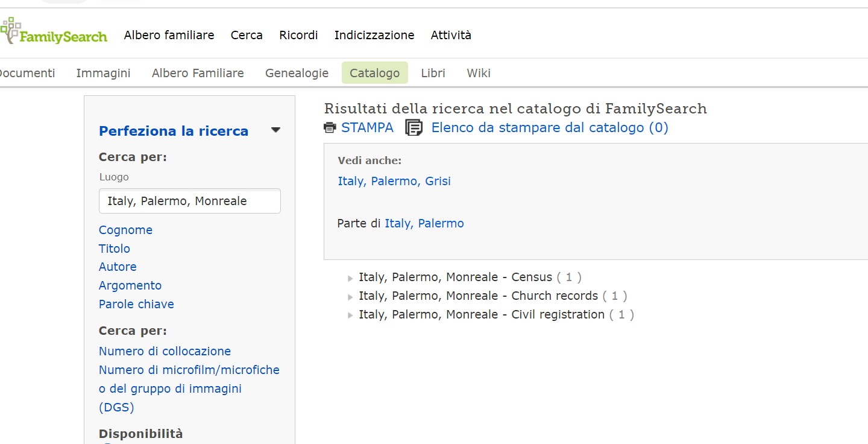Expand the Monreale Civil registration results
The width and height of the screenshot is (868, 444).
tap(350, 316)
